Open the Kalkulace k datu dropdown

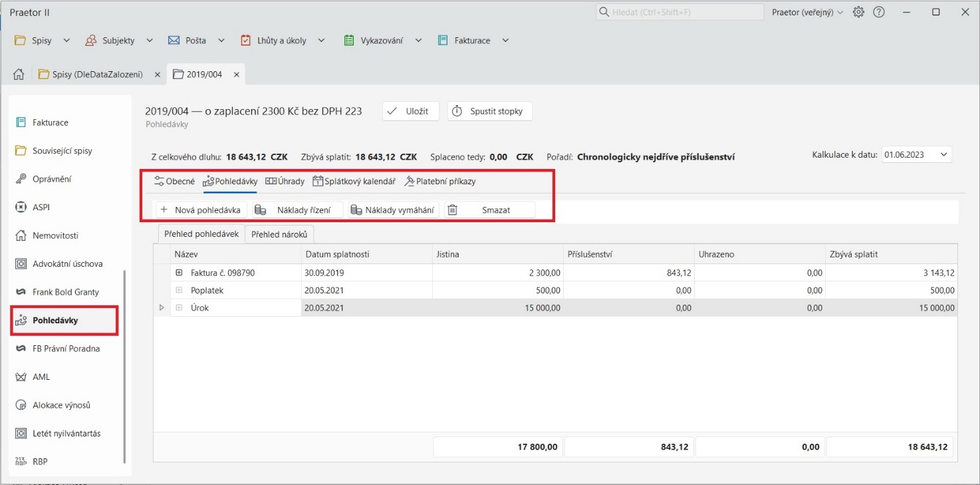click(x=944, y=155)
